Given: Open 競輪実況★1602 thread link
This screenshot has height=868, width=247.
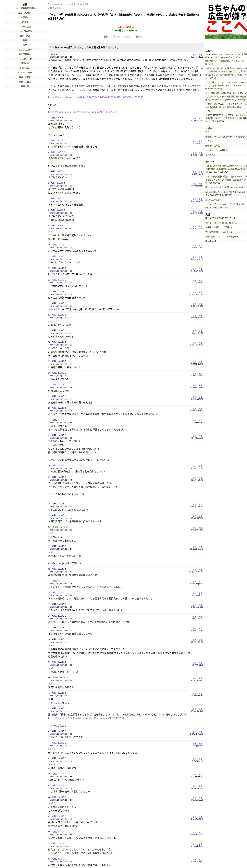Looking at the screenshot, I should click(x=213, y=146).
